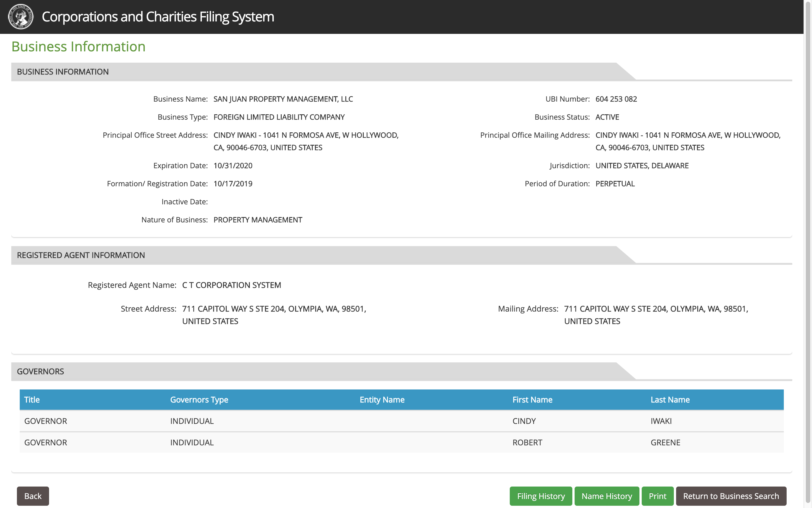Click the Governors Type column header

tap(199, 399)
